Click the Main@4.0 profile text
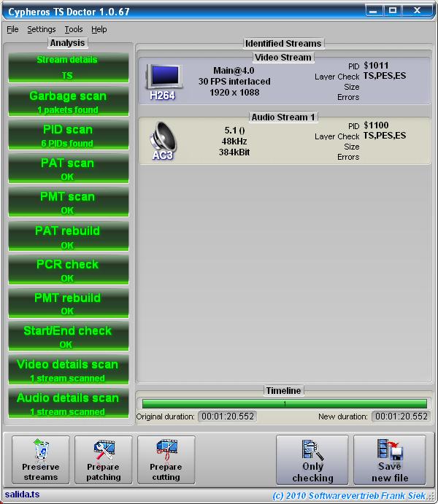Viewport: 438px width, 504px height. (x=234, y=71)
